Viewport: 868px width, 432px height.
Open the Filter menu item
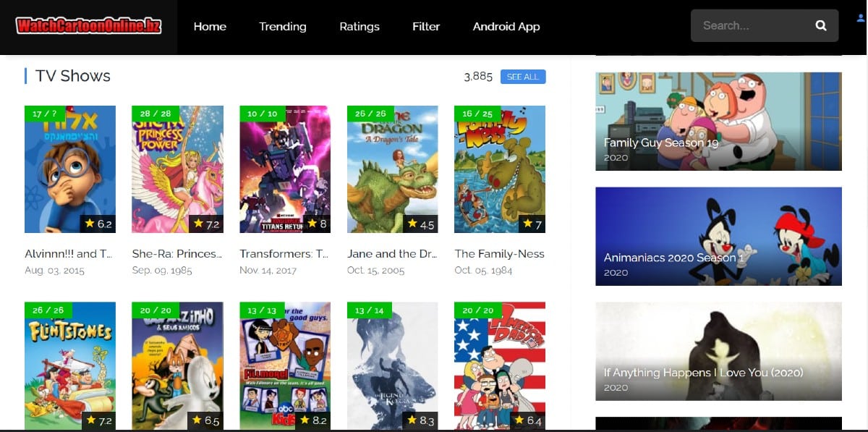(426, 27)
